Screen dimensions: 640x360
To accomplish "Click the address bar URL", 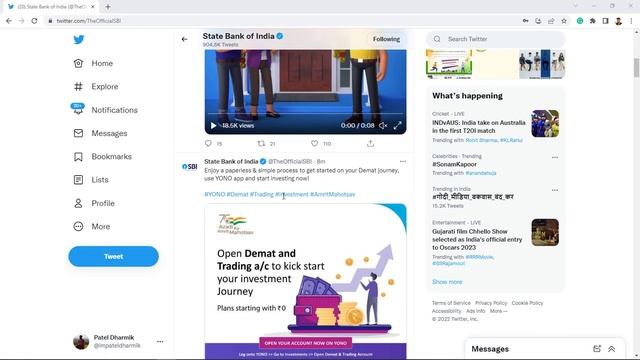I will (89, 21).
